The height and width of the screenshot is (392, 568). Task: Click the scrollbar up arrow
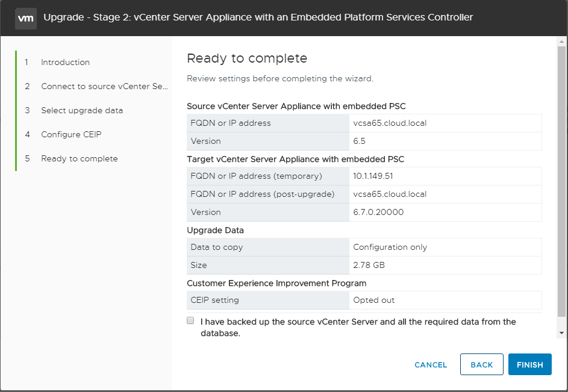coord(561,42)
